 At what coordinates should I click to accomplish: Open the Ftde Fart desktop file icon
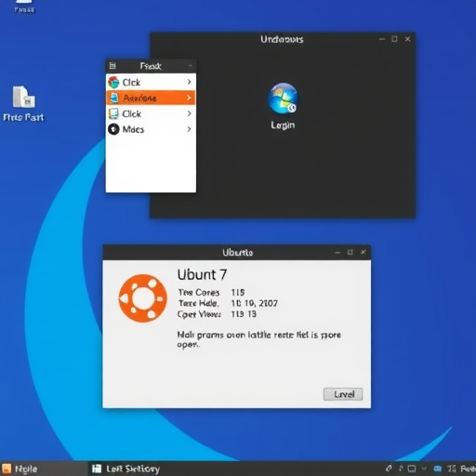[x=23, y=97]
